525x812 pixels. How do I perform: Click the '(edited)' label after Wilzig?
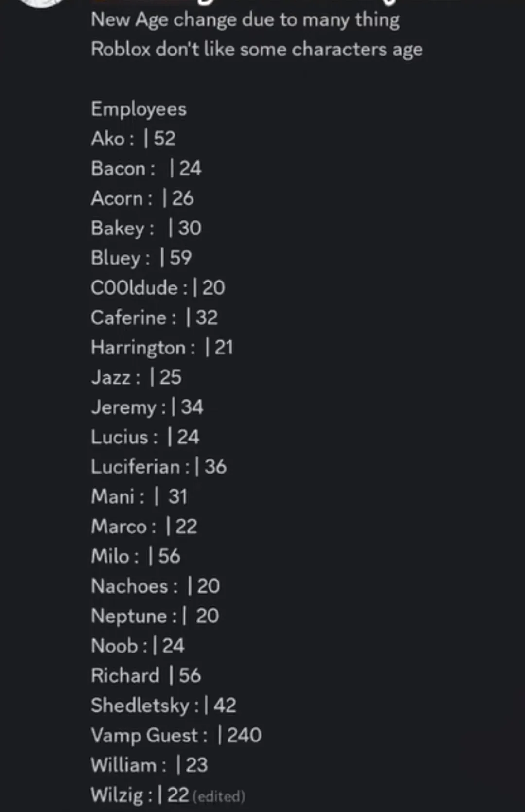click(219, 796)
